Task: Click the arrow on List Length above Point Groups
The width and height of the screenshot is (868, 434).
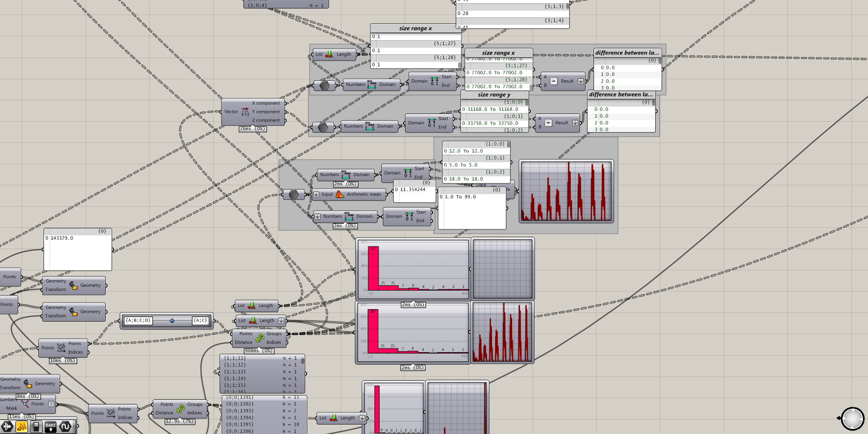Action: (281, 321)
